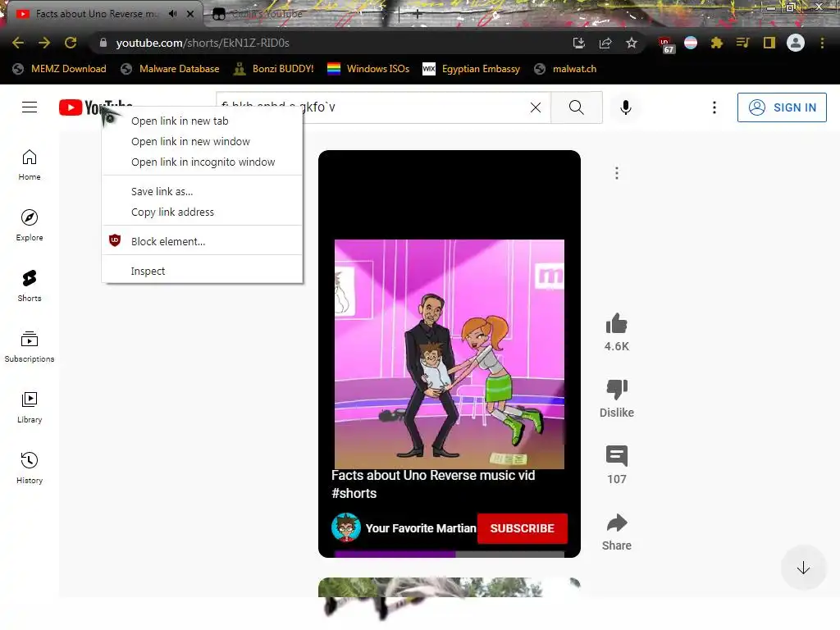This screenshot has width=840, height=630.
Task: Toggle the YouTube hamburger guide menu
Action: 30,107
